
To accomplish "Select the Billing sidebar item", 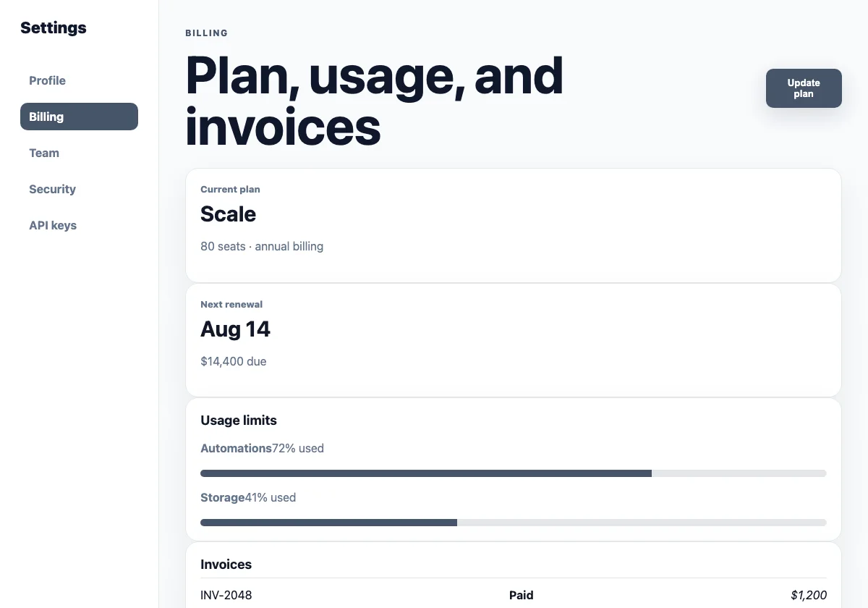I will [x=79, y=117].
